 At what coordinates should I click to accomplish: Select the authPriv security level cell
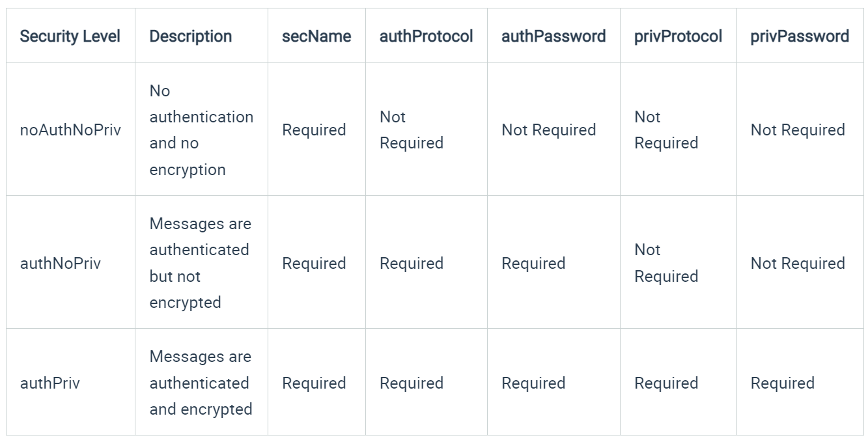click(x=50, y=383)
